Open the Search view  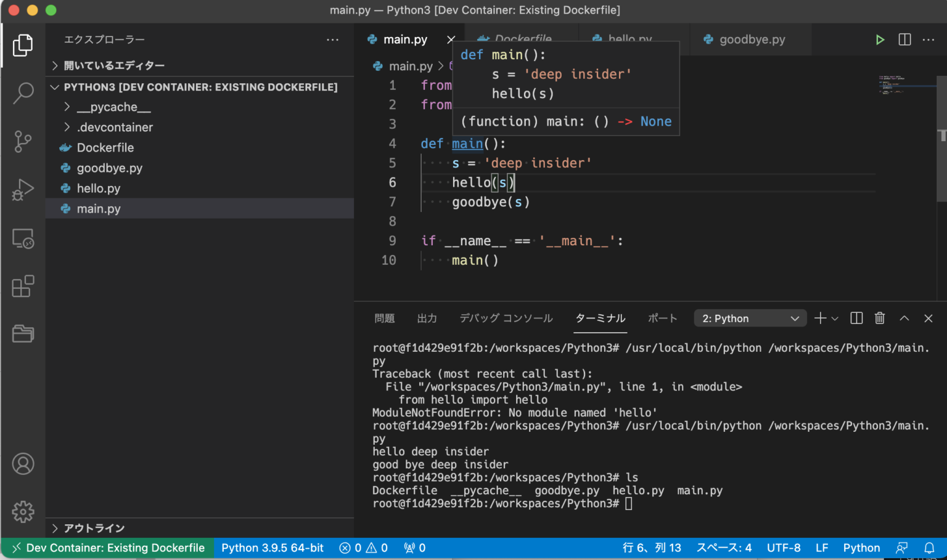click(23, 93)
